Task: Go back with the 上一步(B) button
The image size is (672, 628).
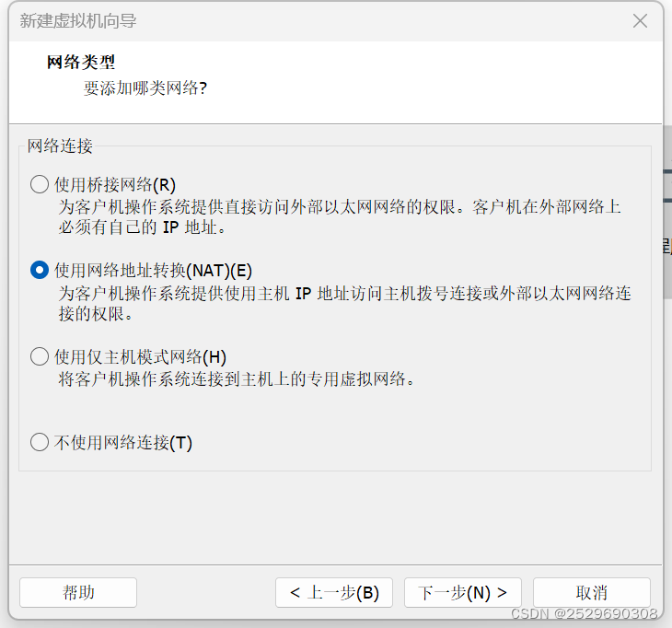Action: pyautogui.click(x=334, y=592)
